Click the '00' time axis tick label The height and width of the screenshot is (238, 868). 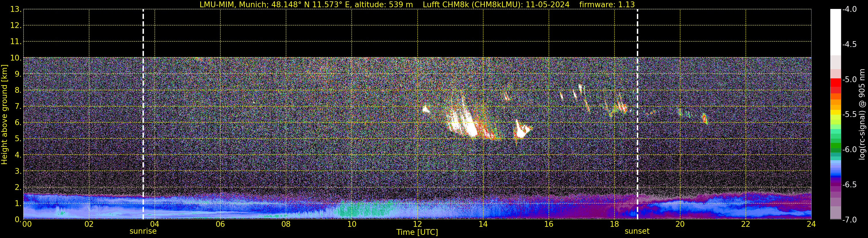coord(27,224)
